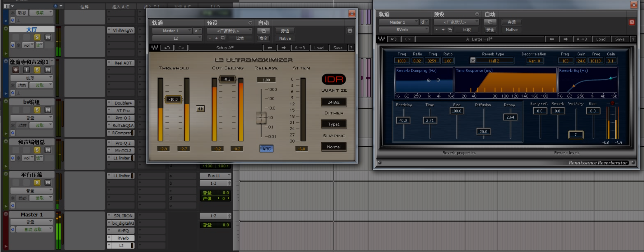This screenshot has width=644, height=252.
Task: Toggle ARC auto release in L2
Action: (x=266, y=149)
